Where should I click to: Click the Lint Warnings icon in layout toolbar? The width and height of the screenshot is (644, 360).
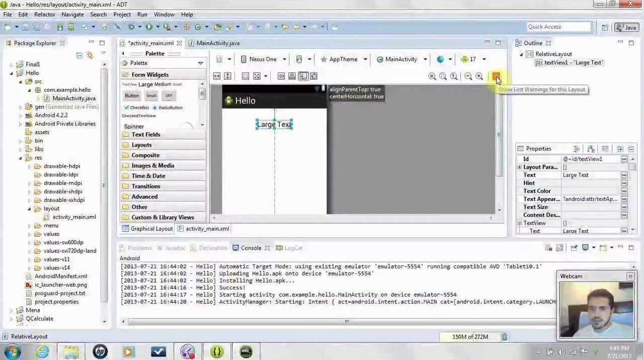click(x=496, y=76)
